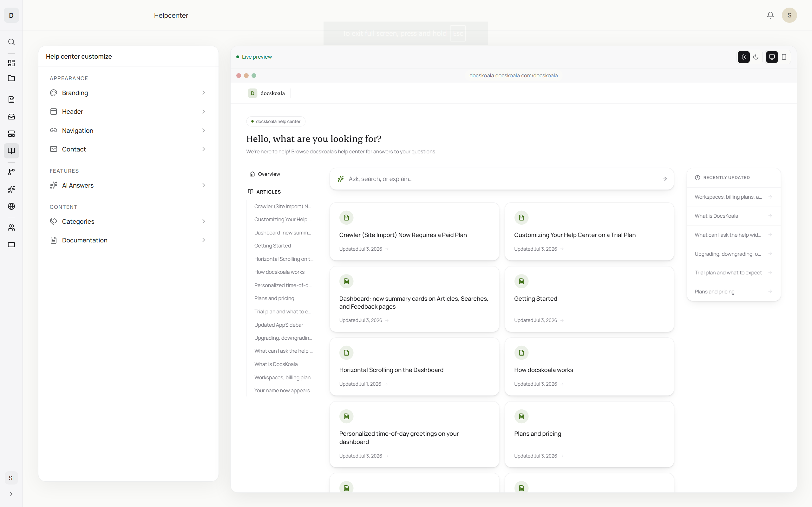The image size is (812, 507).
Task: Select the globe icon in sidebar
Action: click(x=11, y=206)
